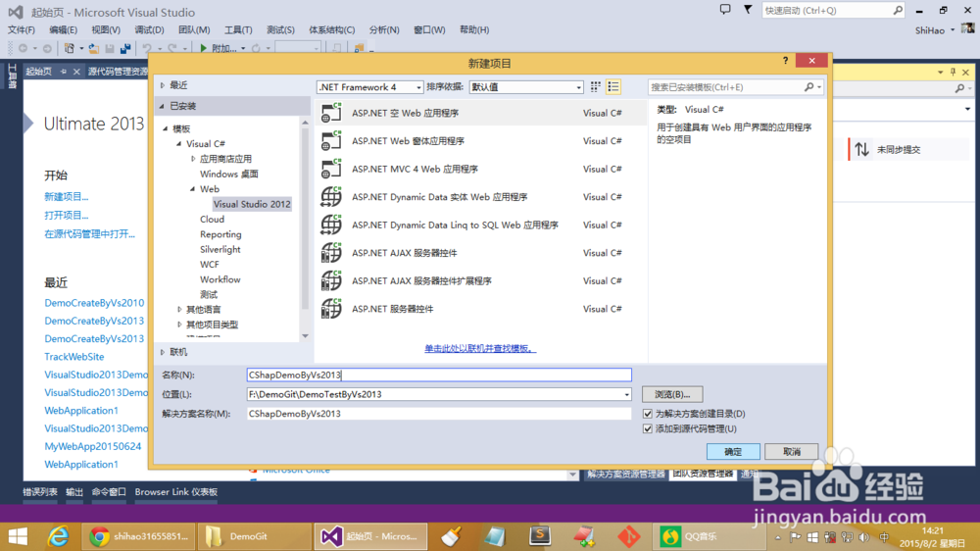Screen dimensions: 980x551
Task: Click the solution name input field
Action: [x=439, y=414]
